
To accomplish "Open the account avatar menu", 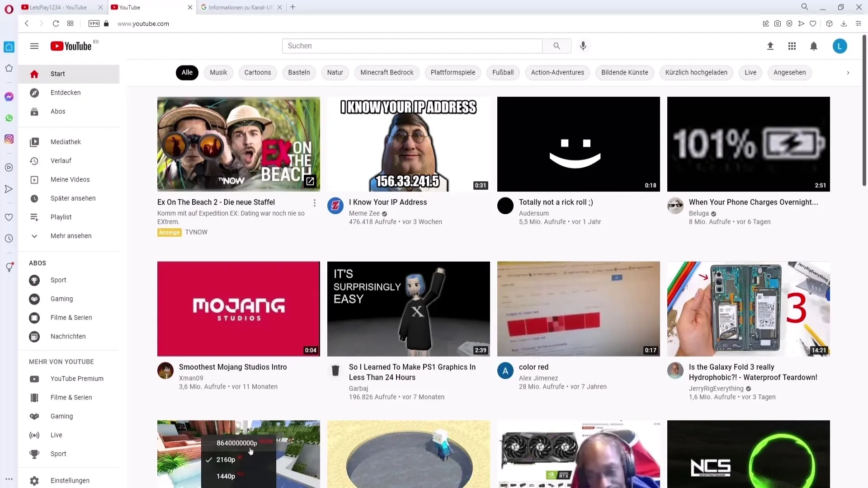I will coord(840,46).
